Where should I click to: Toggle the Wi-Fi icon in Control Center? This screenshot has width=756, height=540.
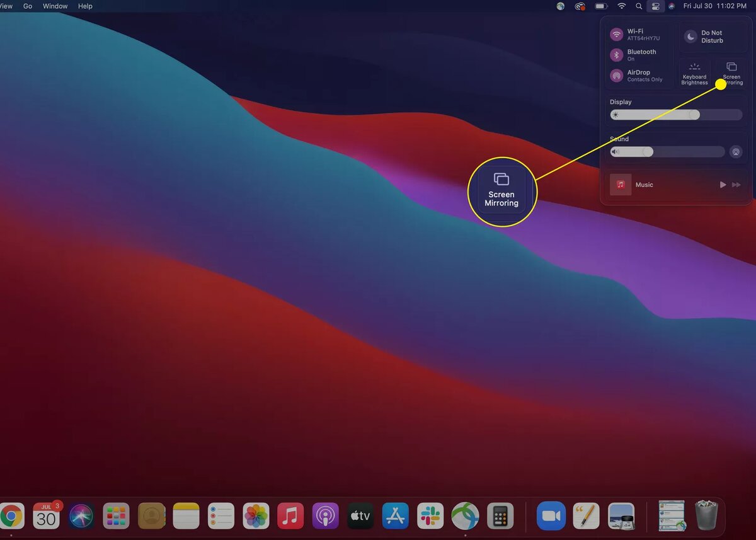pos(617,34)
